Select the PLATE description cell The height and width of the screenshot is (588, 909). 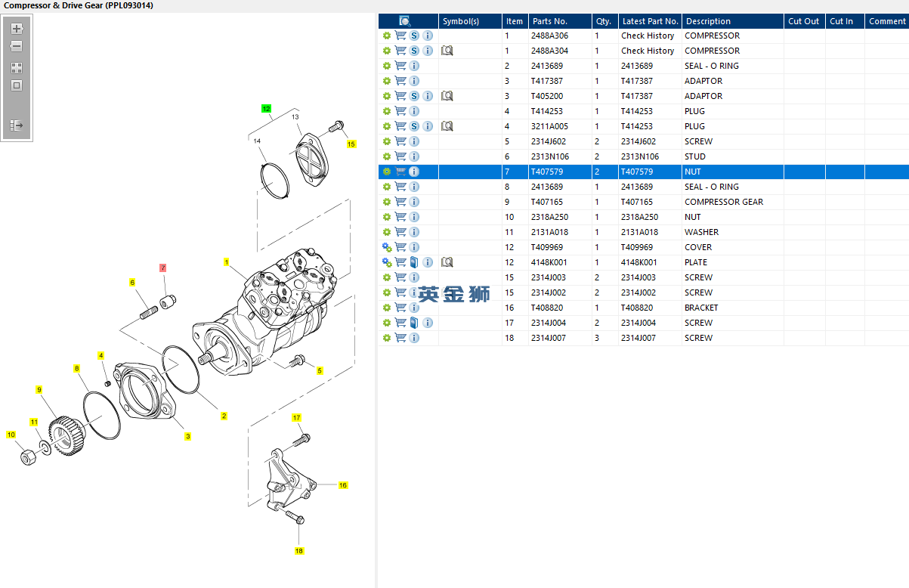[x=732, y=262]
